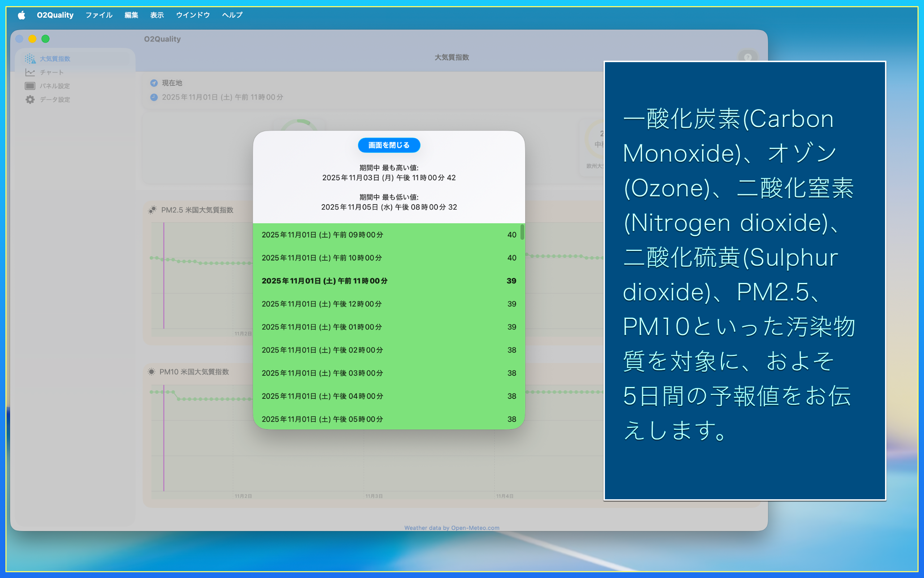Click the chart line icon in sidebar
This screenshot has height=578, width=924.
30,72
